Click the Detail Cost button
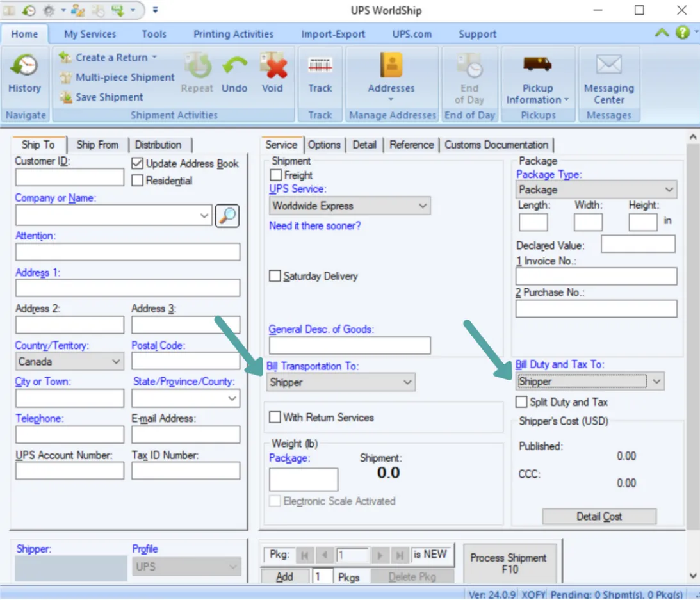 pyautogui.click(x=599, y=516)
